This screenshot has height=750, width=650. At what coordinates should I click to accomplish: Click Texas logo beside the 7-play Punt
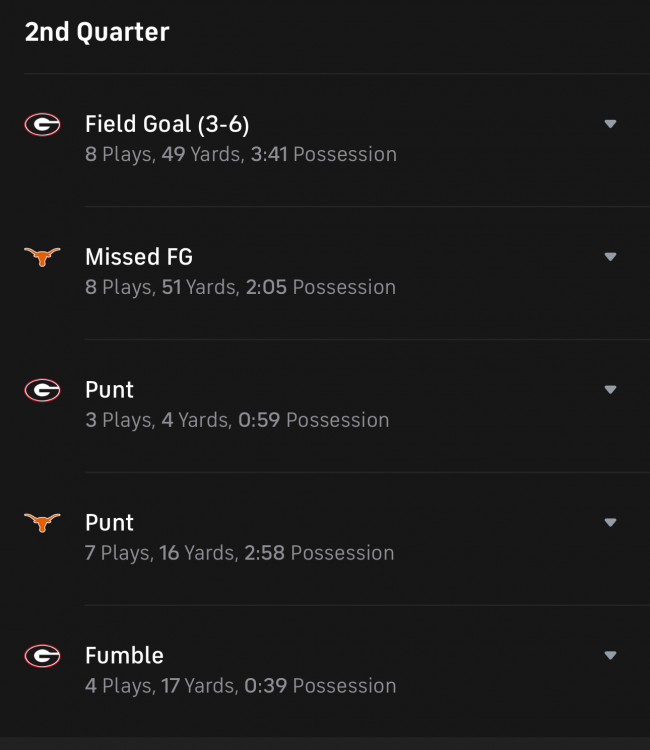pyautogui.click(x=42, y=522)
